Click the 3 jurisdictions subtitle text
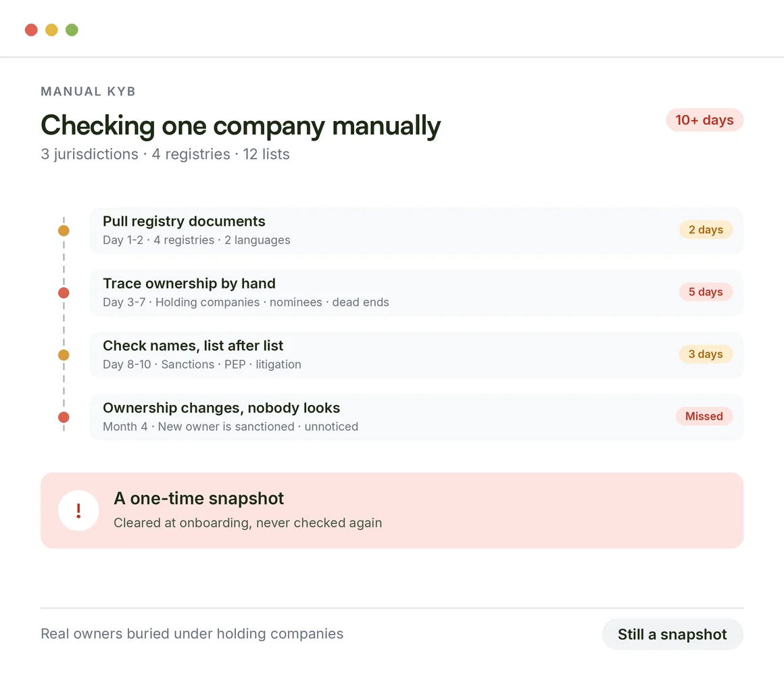Viewport: 784px width, 676px height. pyautogui.click(x=165, y=154)
